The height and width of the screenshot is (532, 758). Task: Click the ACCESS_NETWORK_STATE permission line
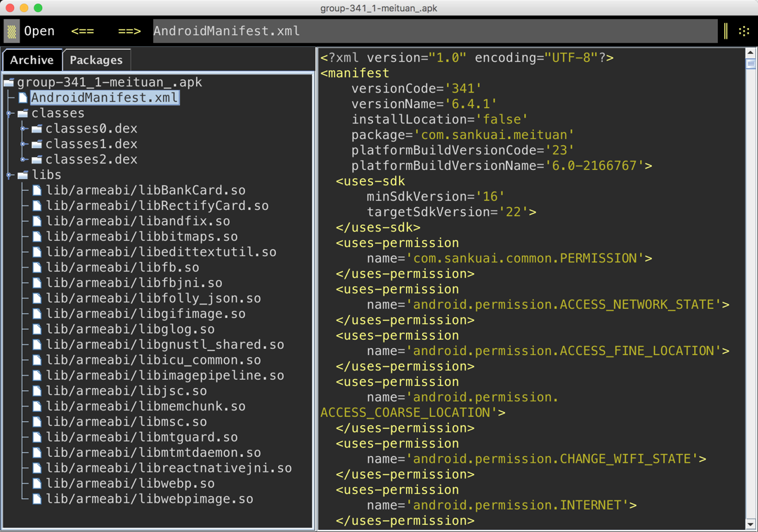[548, 305]
